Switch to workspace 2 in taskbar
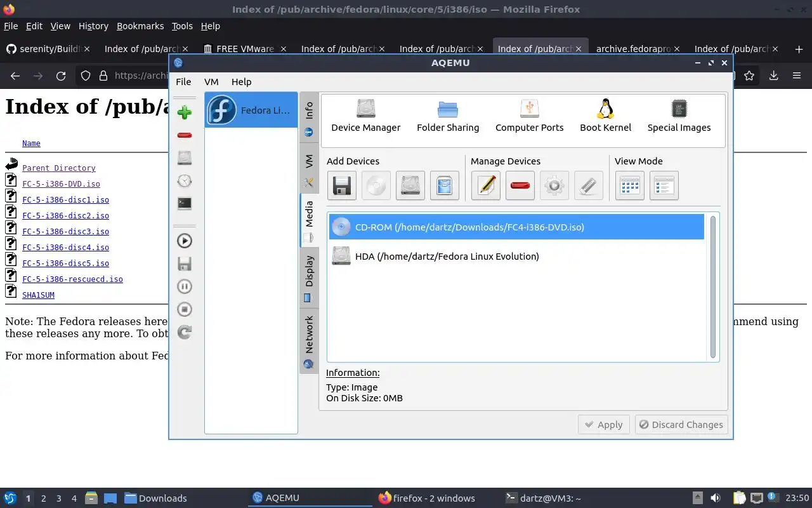The height and width of the screenshot is (508, 812). pos(44,498)
